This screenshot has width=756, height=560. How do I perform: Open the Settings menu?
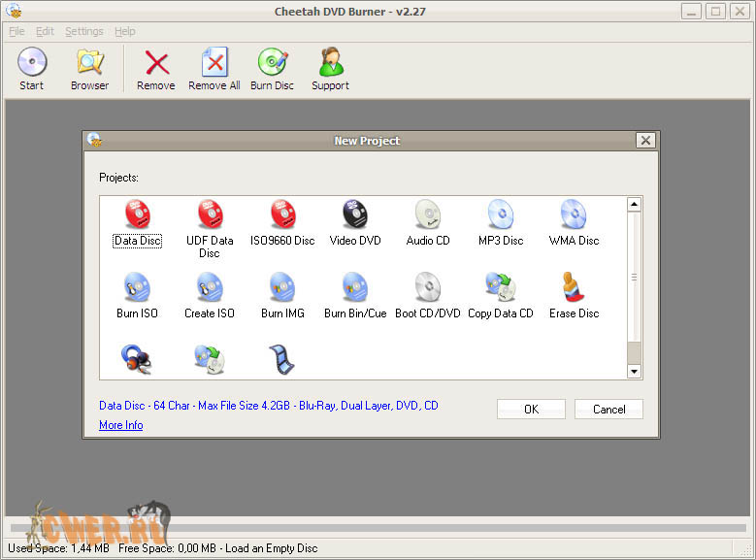pos(83,31)
